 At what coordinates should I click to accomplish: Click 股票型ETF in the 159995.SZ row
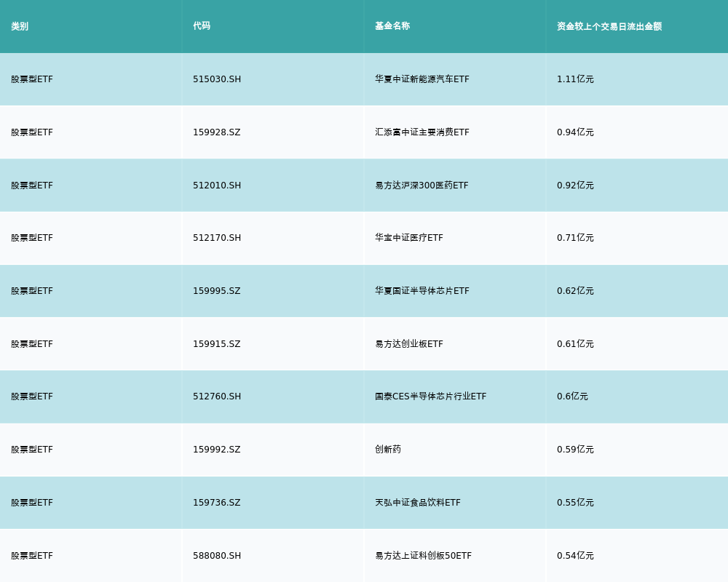32,291
